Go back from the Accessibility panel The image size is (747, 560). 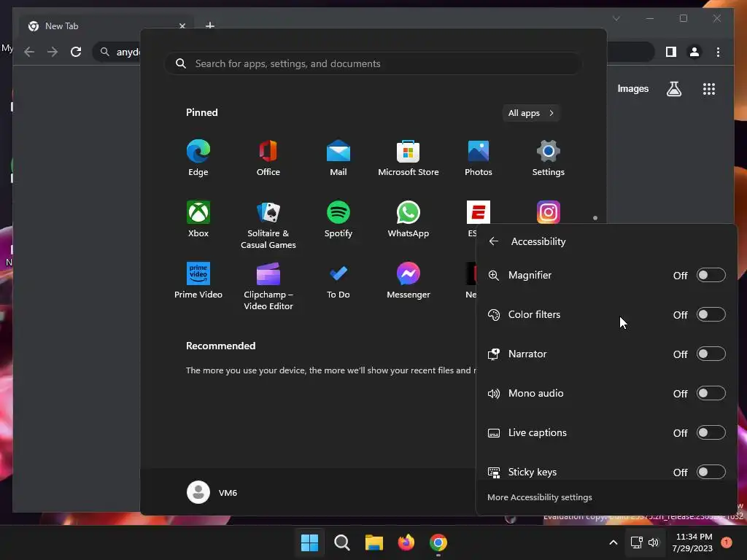494,241
